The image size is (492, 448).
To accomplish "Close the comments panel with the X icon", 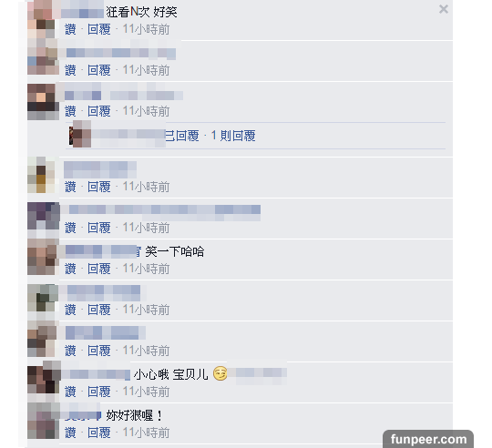I will tap(444, 9).
